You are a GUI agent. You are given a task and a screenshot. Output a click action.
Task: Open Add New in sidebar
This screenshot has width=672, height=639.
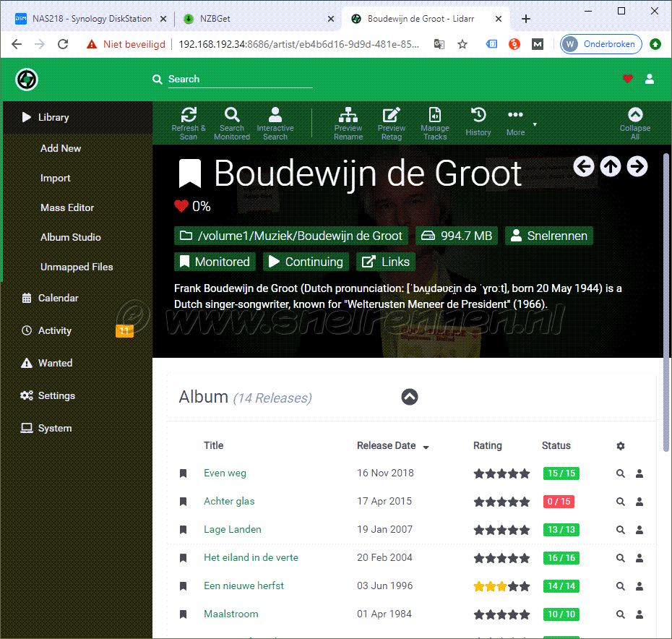coord(61,148)
